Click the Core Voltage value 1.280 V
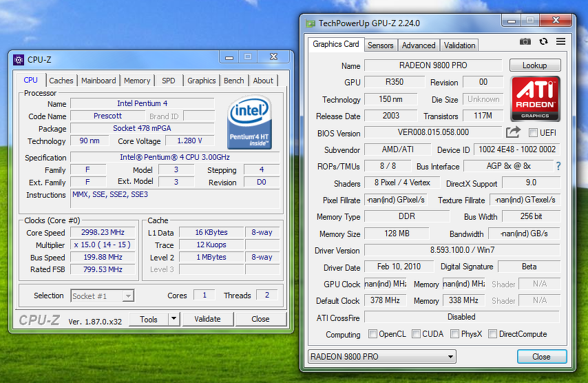Image resolution: width=588 pixels, height=383 pixels. pyautogui.click(x=190, y=141)
